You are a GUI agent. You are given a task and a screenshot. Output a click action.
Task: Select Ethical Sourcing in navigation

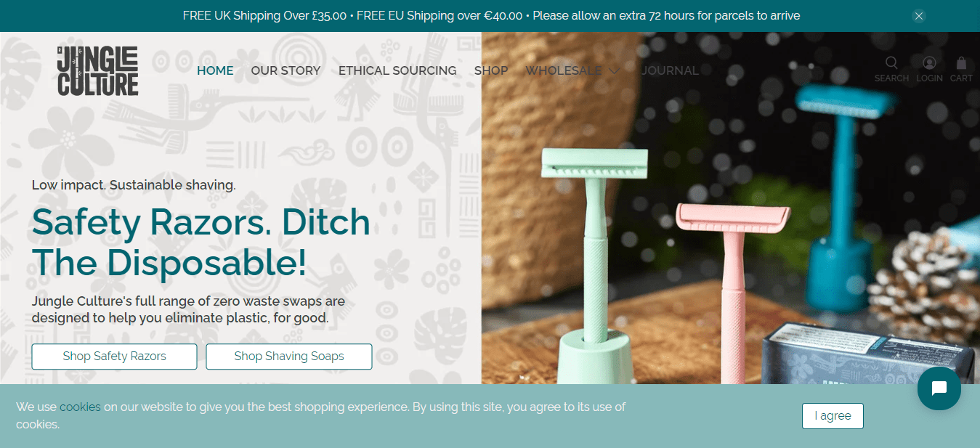coord(397,70)
